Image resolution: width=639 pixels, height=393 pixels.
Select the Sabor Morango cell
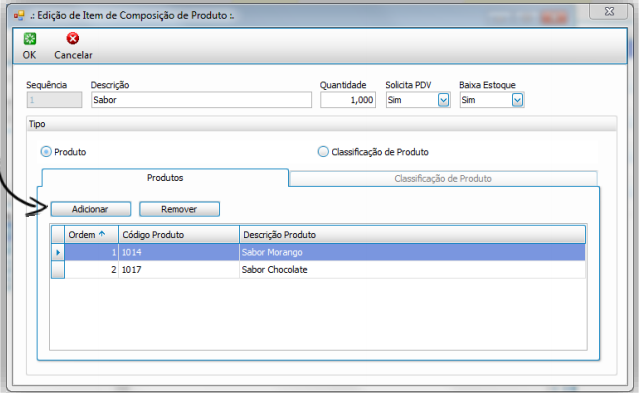[412, 252]
